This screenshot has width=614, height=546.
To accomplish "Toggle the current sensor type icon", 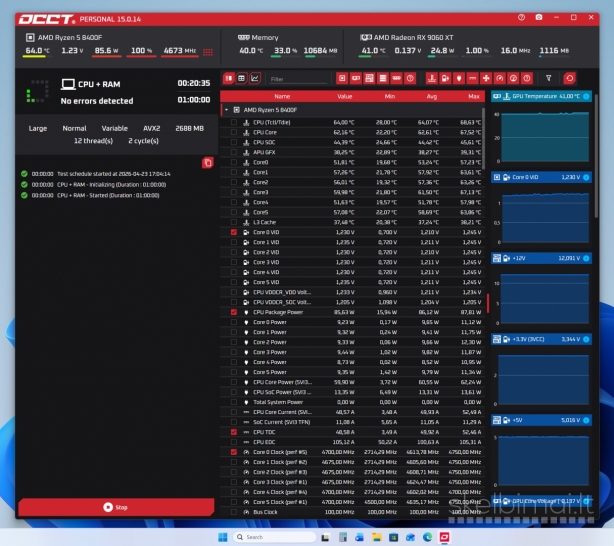I will click(x=473, y=78).
